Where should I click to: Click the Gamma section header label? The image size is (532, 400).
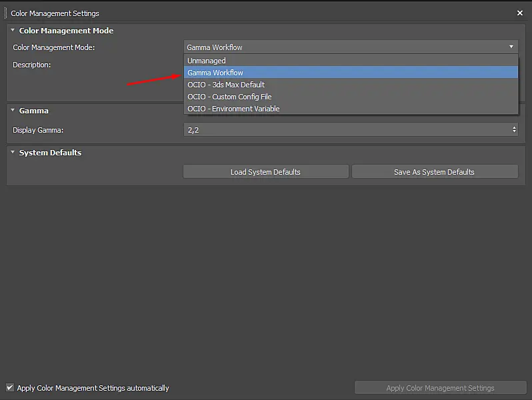coord(33,111)
